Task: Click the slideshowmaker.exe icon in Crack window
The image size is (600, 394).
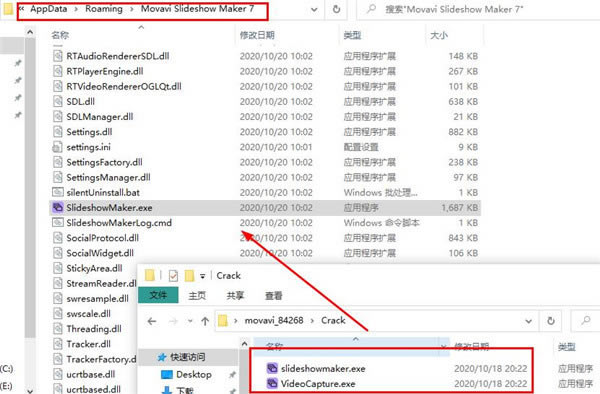Action: (272, 368)
